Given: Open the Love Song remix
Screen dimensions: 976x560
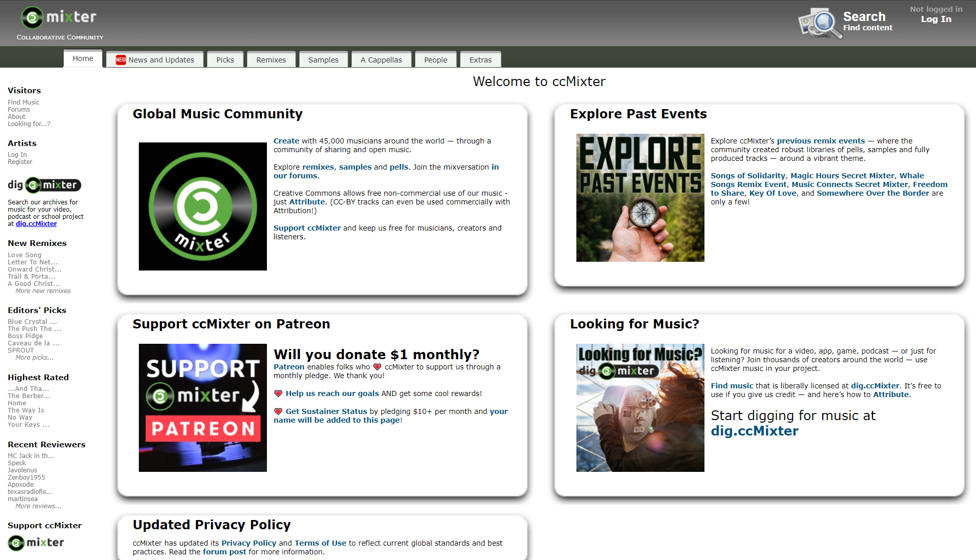Looking at the screenshot, I should tap(25, 255).
